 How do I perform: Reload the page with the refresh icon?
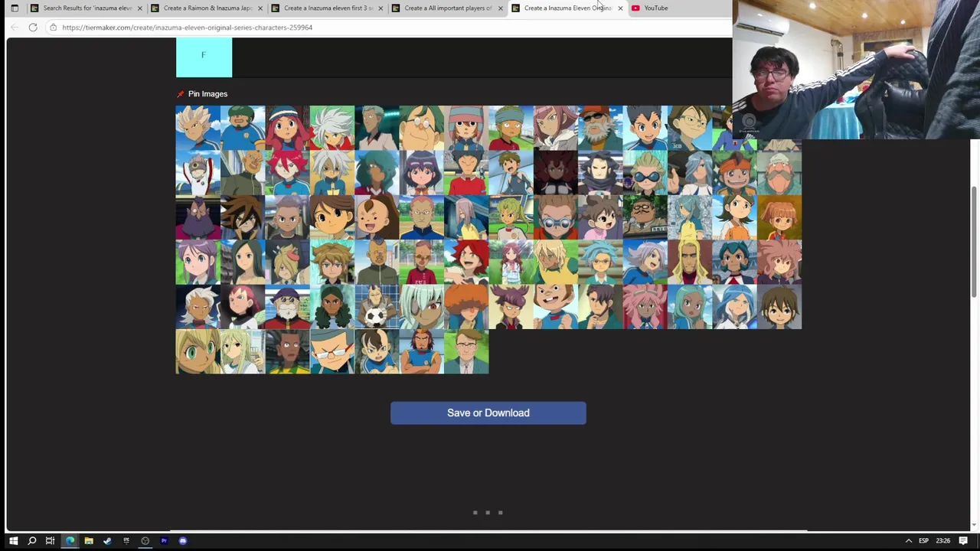coord(33,28)
